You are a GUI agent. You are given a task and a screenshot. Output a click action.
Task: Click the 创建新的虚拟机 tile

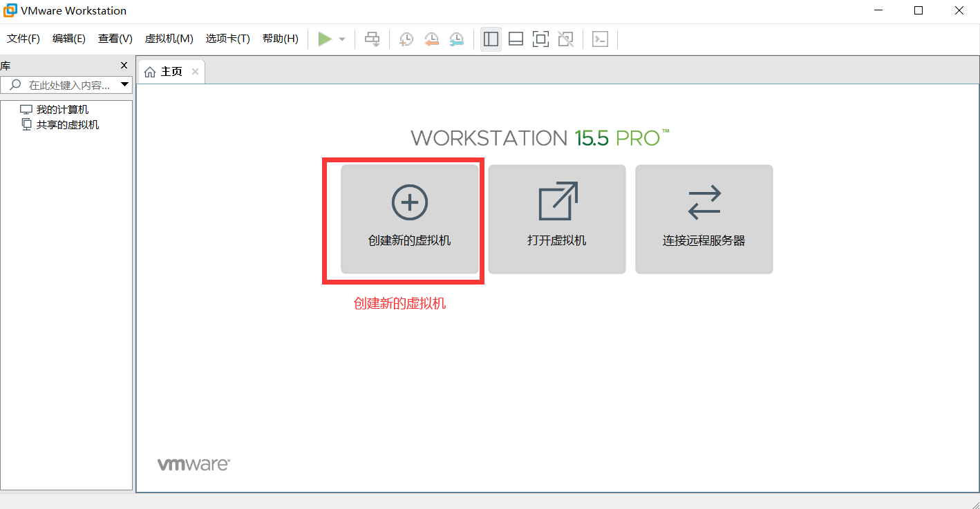pos(410,219)
